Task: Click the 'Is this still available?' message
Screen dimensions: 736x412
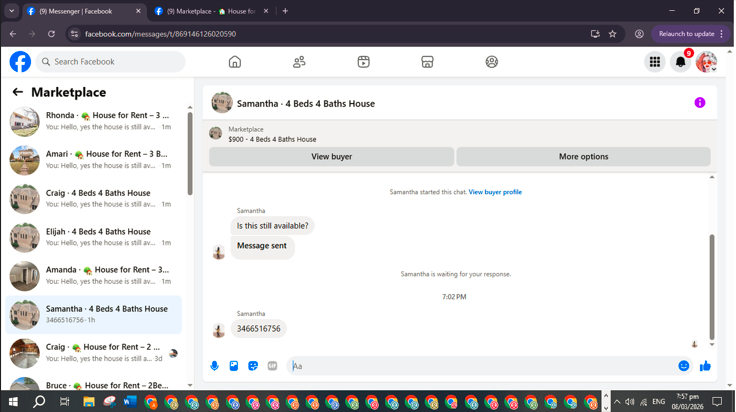Action: 272,226
